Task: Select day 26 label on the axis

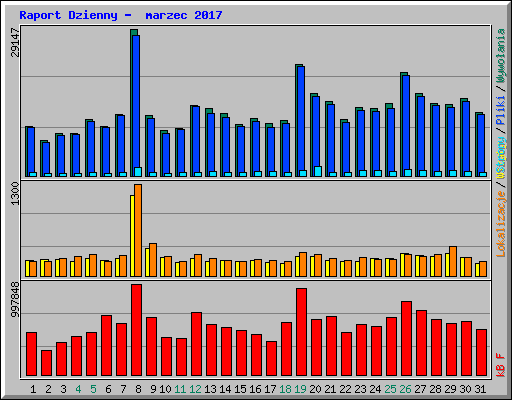Action: click(x=405, y=389)
